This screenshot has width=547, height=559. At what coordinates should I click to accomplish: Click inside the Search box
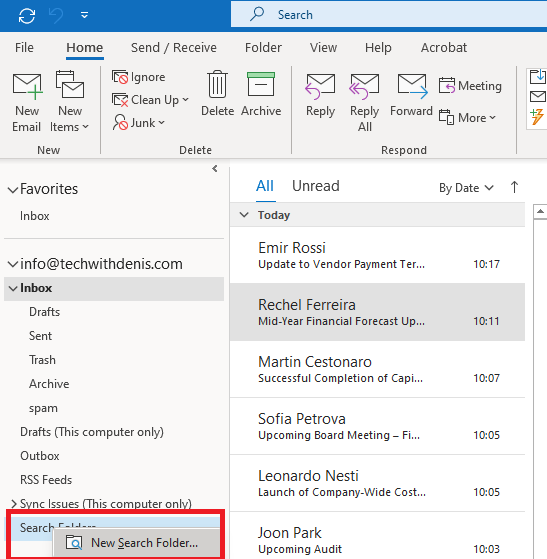click(389, 15)
